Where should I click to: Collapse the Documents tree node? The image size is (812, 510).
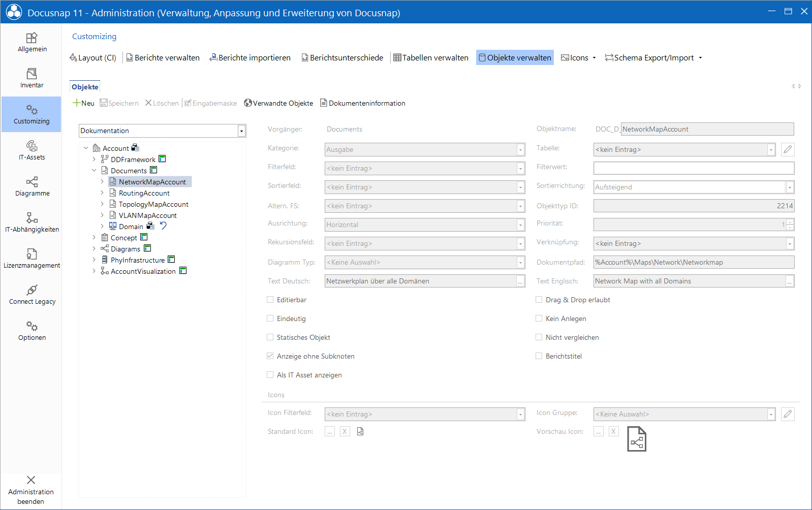pos(94,171)
